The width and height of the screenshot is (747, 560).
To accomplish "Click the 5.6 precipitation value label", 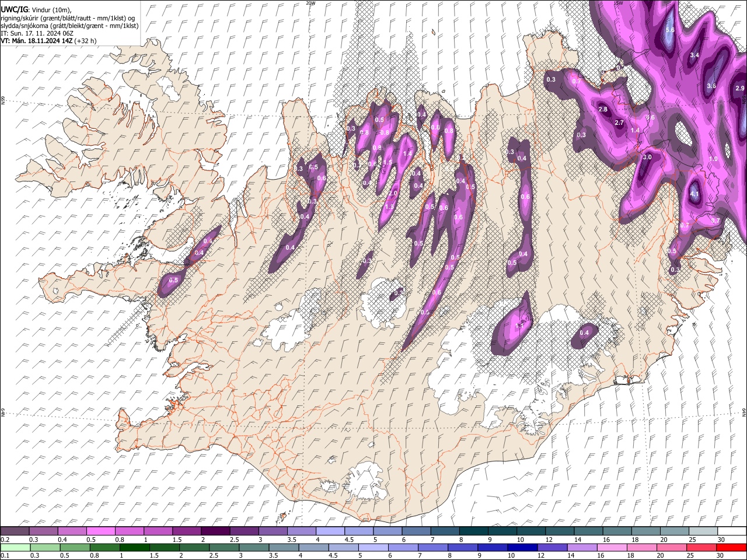I will click(670, 30).
